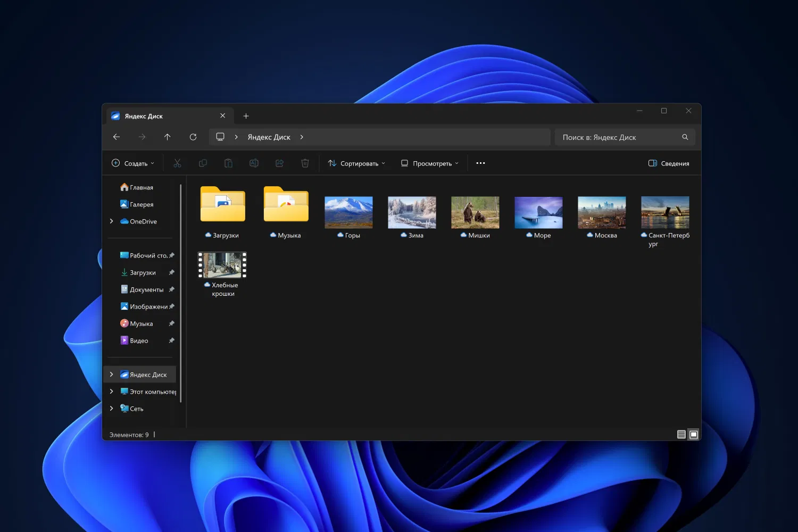
Task: Open the Просмотреть view dropdown
Action: [429, 163]
